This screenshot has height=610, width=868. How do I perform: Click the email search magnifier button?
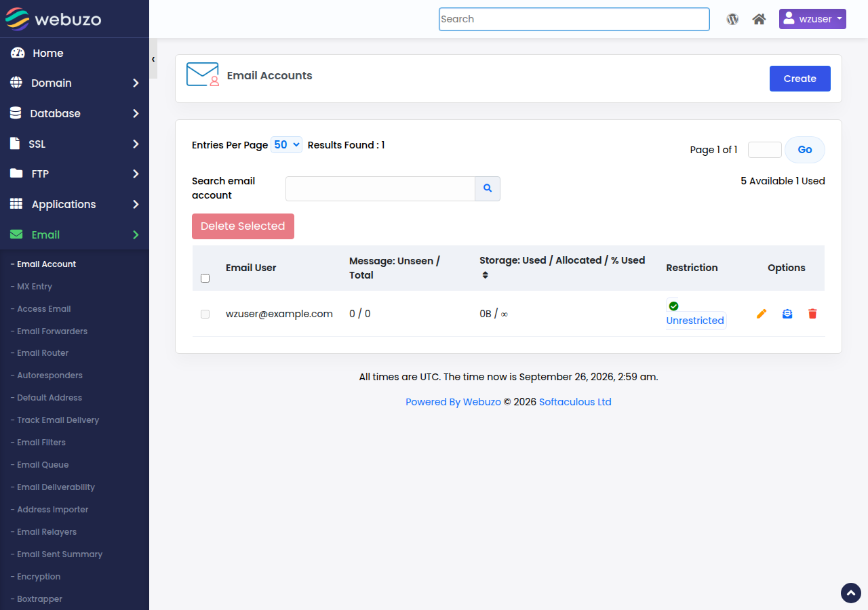[488, 188]
